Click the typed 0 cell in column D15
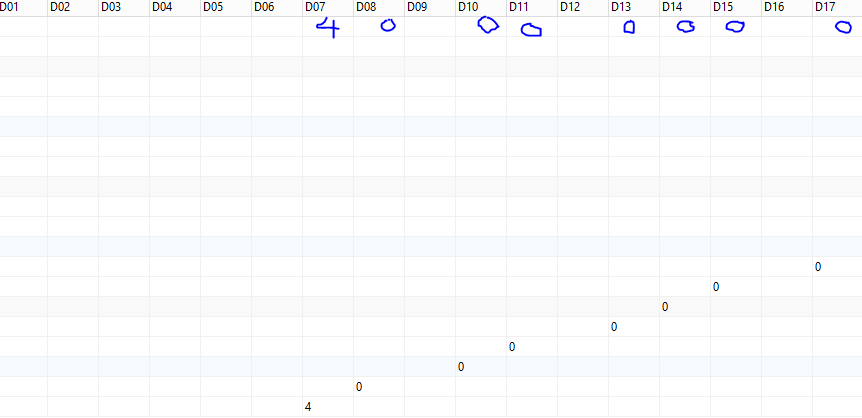The height and width of the screenshot is (418, 862). pyautogui.click(x=736, y=287)
